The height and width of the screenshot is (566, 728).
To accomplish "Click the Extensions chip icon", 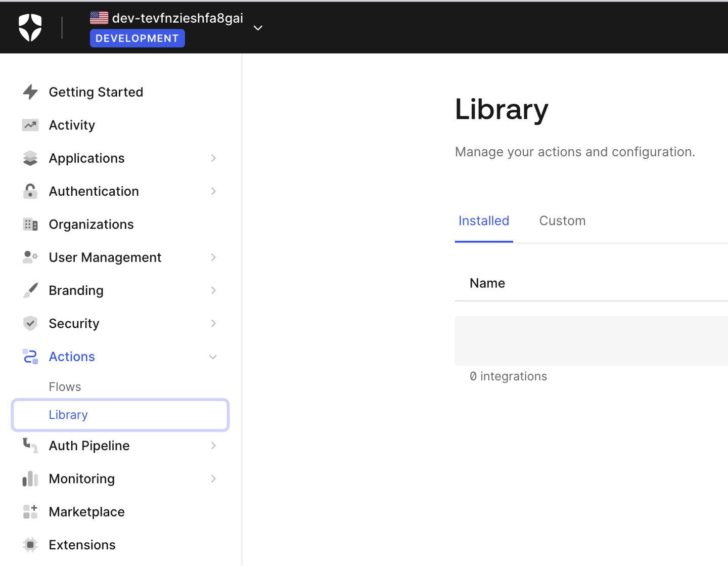I will point(30,545).
